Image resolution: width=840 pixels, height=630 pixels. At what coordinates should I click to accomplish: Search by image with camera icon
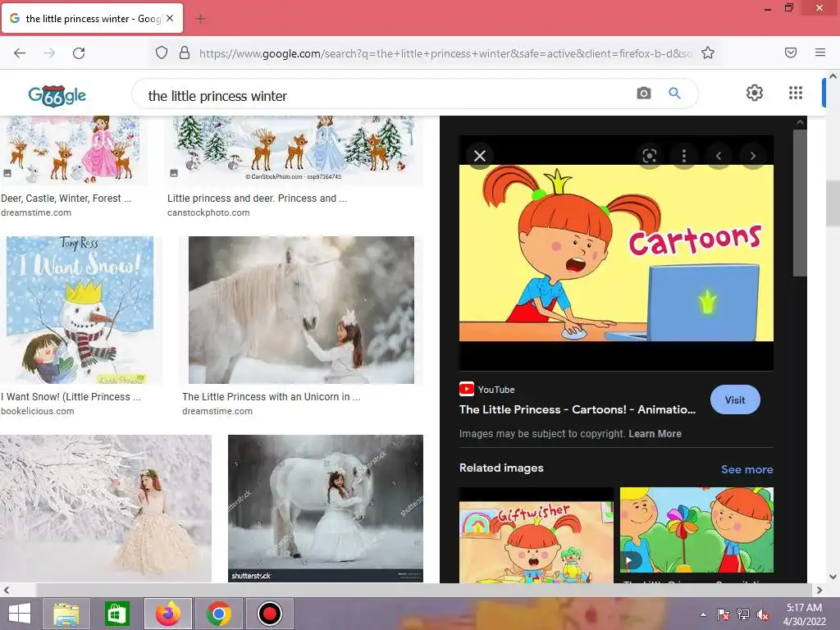(x=644, y=94)
